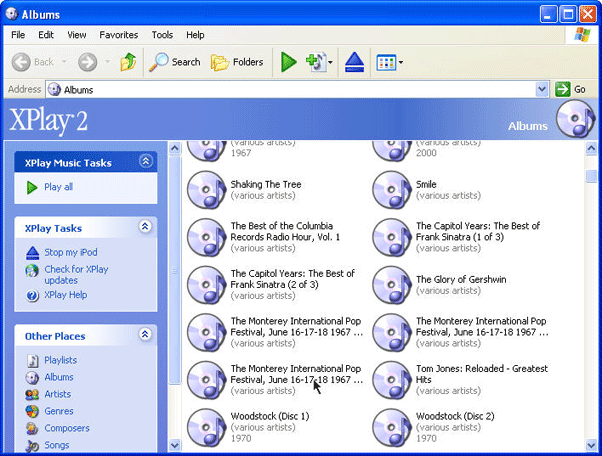Click the Albums disc icon in banner
602x456 pixels.
(x=575, y=119)
